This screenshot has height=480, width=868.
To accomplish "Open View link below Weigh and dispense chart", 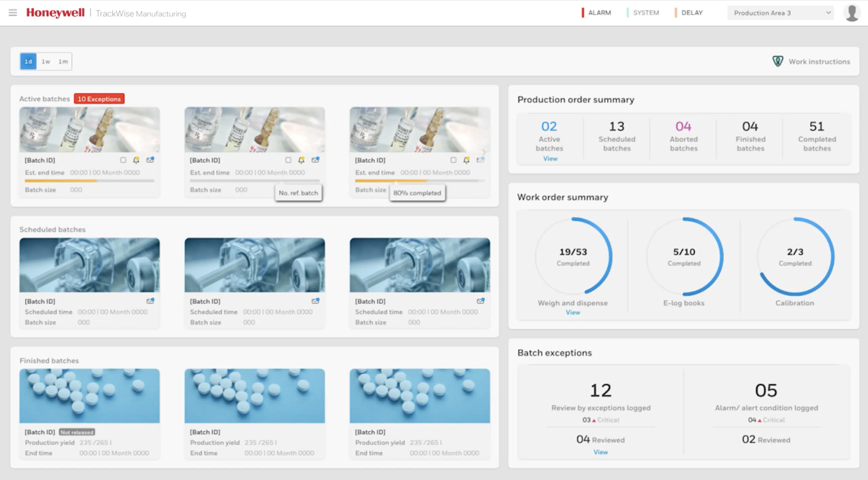I will click(x=573, y=312).
